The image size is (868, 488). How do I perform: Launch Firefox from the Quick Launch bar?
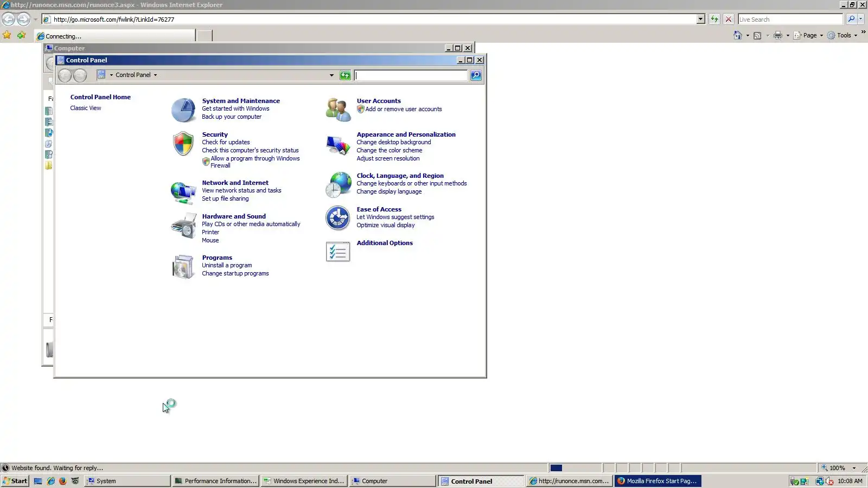pos(63,481)
